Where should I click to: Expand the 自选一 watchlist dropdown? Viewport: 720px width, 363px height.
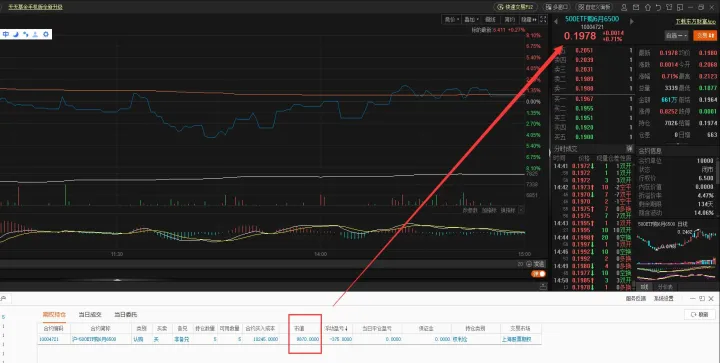pos(676,35)
